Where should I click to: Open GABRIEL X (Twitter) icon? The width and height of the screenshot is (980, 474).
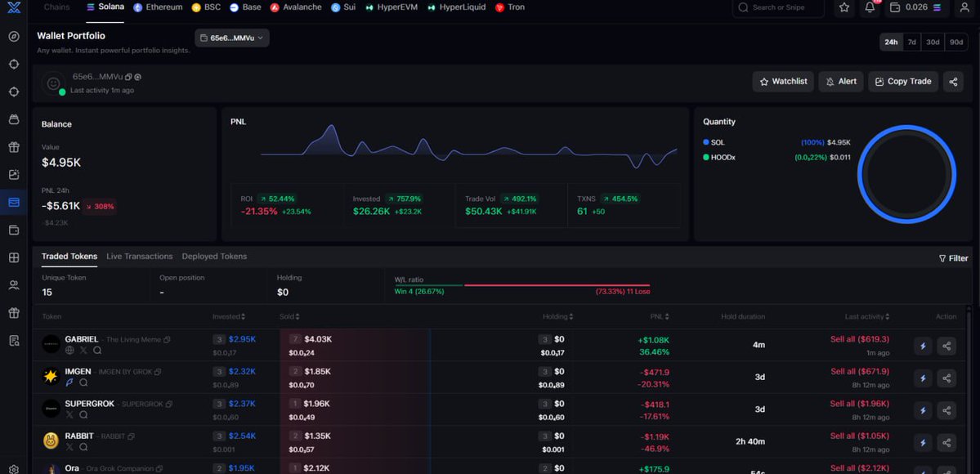click(x=83, y=350)
